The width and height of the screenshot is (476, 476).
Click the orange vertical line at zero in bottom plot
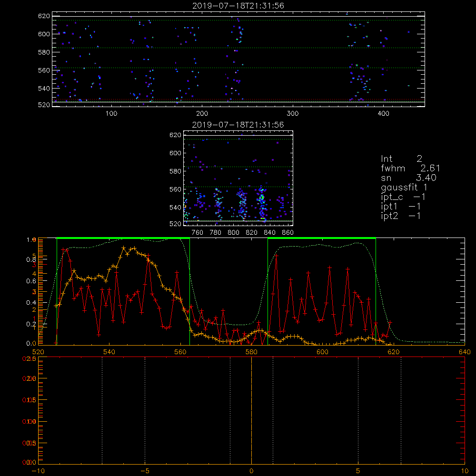tap(252, 410)
